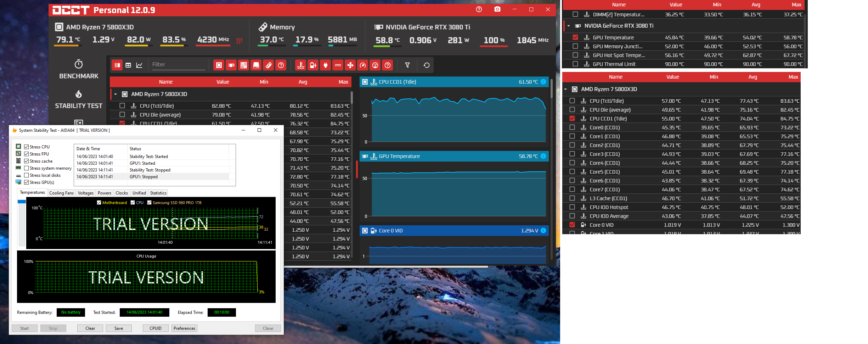Viewport: 868px width, 344px height.
Task: Toggle fan sensor type filter
Action: click(x=350, y=65)
